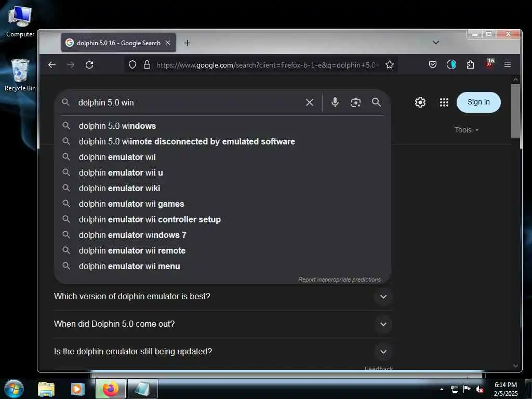The image size is (532, 399).
Task: Open the Extensions puzzle-piece icon
Action: point(470,64)
